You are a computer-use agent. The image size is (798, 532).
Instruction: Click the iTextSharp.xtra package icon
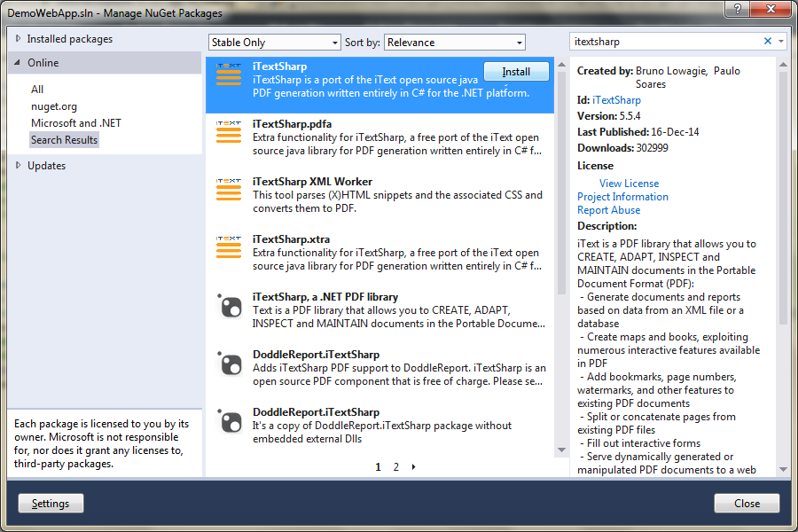[x=229, y=246]
